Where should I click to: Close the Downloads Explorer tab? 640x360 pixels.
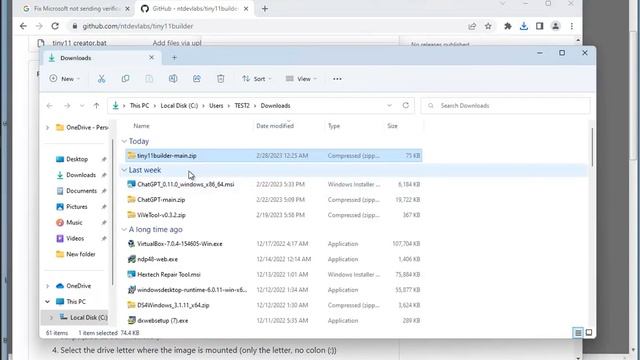click(151, 58)
